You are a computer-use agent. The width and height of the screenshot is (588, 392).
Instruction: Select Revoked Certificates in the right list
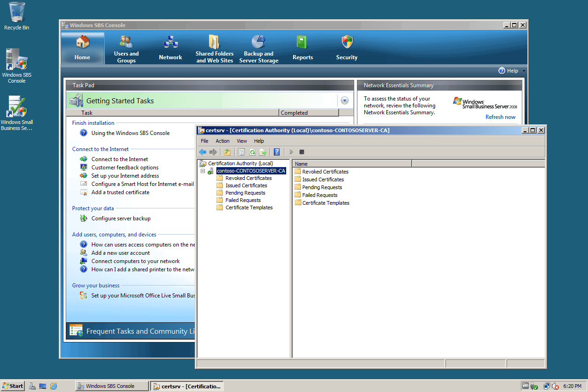pyautogui.click(x=325, y=172)
